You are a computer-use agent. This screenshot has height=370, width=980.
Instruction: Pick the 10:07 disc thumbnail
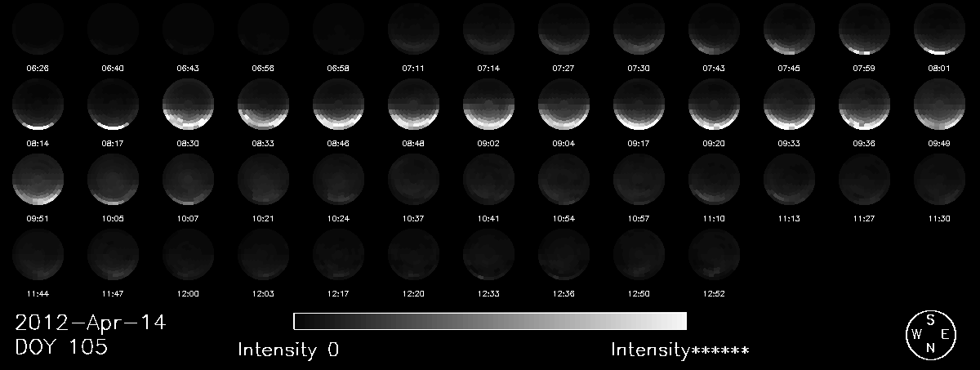click(x=189, y=181)
